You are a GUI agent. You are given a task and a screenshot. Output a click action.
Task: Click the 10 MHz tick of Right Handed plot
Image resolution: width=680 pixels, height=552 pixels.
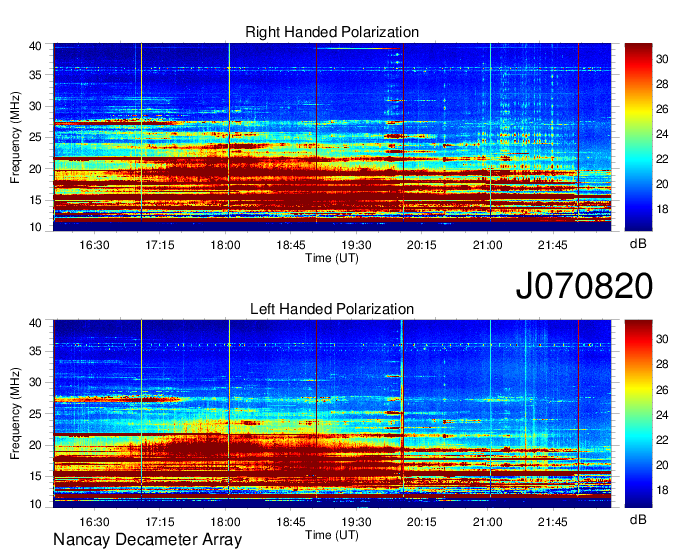point(35,227)
